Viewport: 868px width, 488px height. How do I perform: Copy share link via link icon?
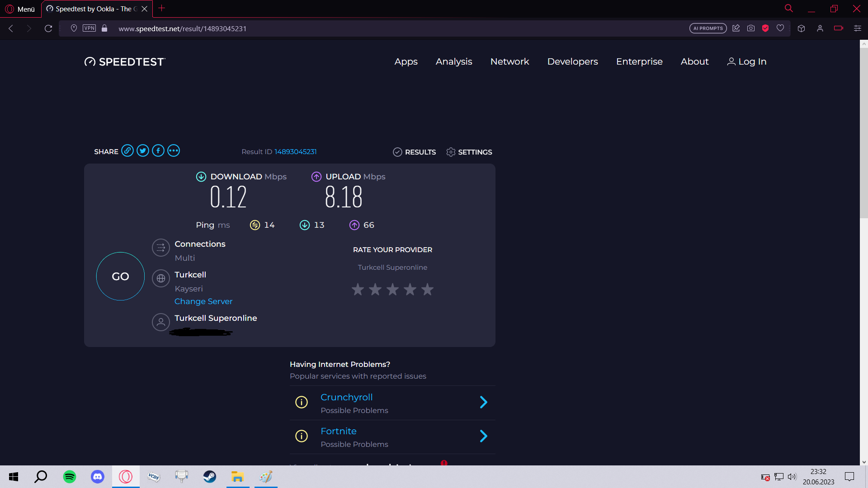click(x=127, y=151)
